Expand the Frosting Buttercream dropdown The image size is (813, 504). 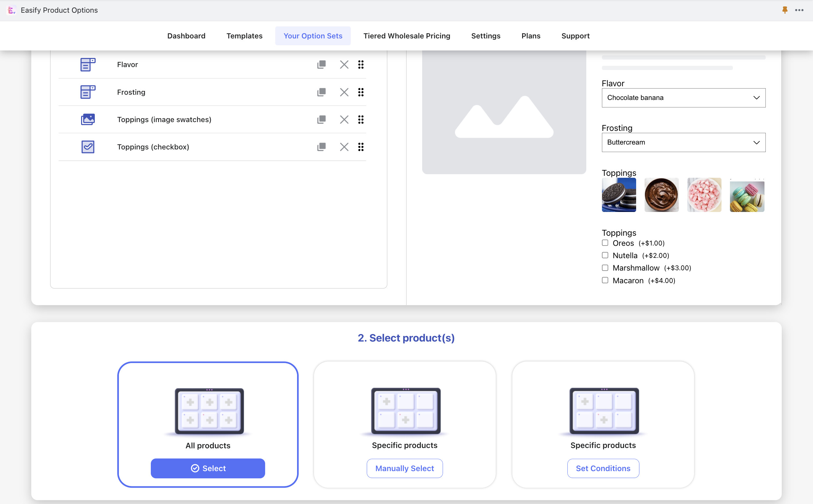(x=683, y=142)
